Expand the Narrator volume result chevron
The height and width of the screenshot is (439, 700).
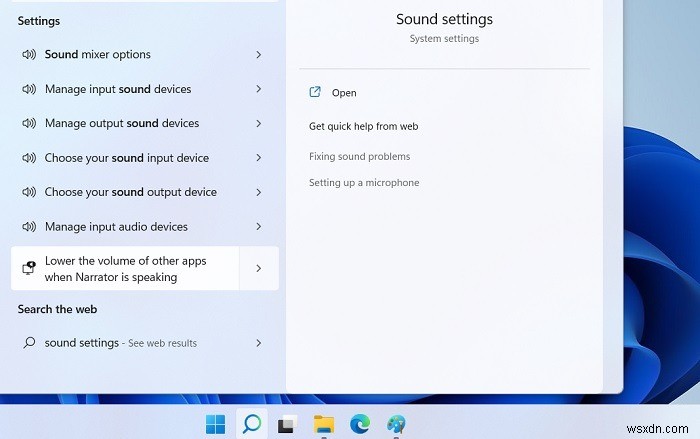click(259, 268)
